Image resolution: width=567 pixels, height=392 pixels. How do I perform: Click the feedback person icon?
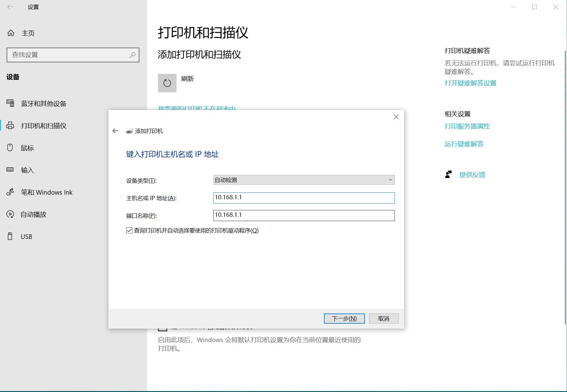pos(448,174)
